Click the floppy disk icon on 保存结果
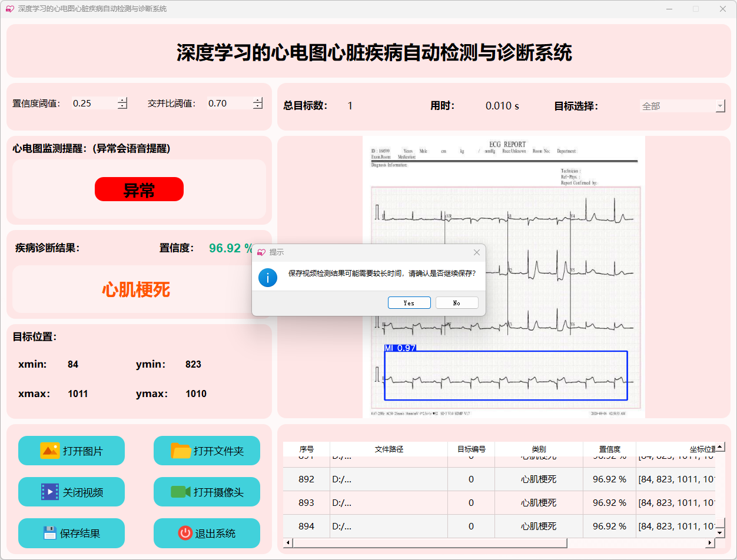 click(49, 533)
